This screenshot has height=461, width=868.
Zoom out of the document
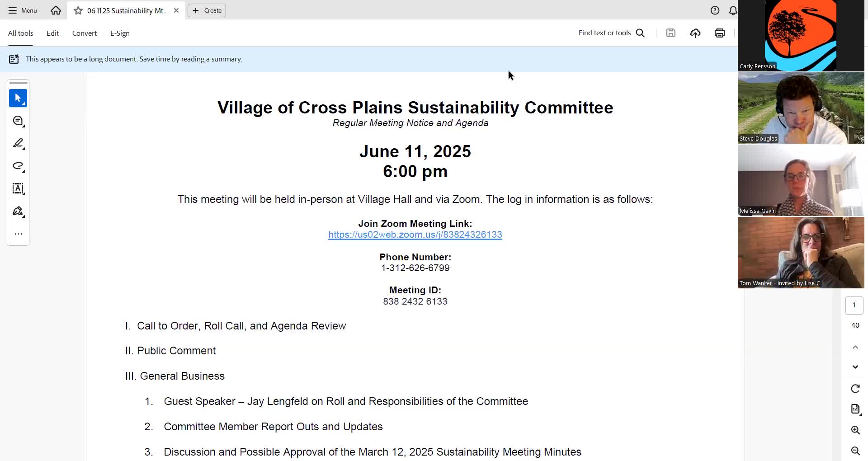click(855, 451)
